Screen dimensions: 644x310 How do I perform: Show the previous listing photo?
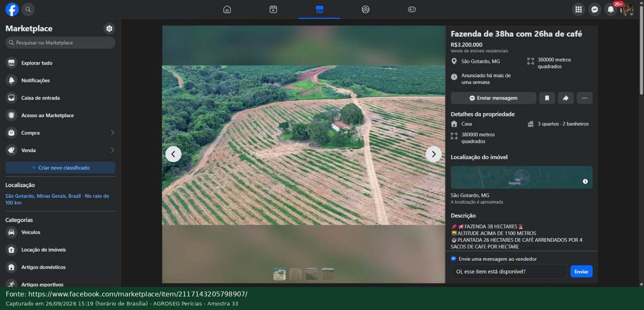pos(173,154)
